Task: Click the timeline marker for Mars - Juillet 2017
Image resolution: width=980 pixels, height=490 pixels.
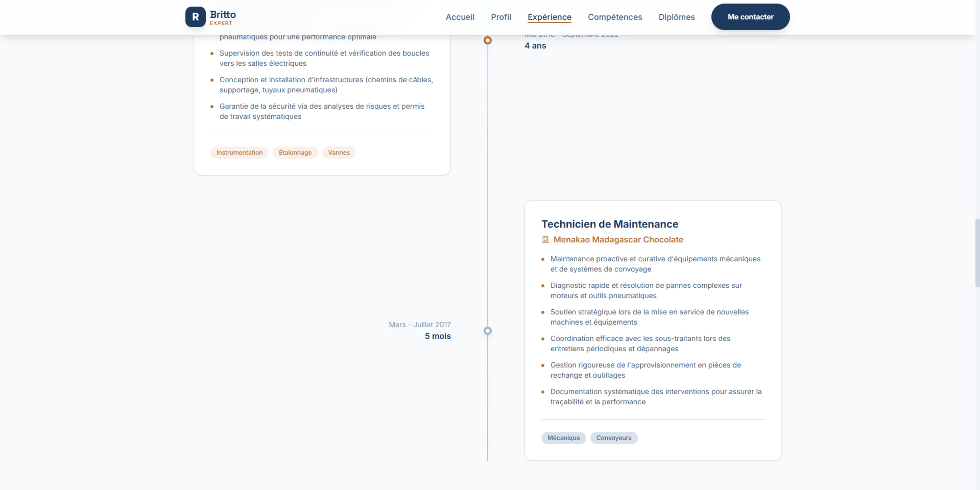Action: [487, 331]
